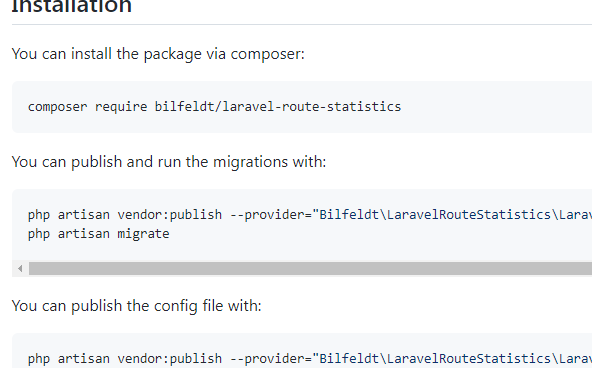Click the 'bilfeldt/laravel-route-statistics' package name

(x=278, y=107)
